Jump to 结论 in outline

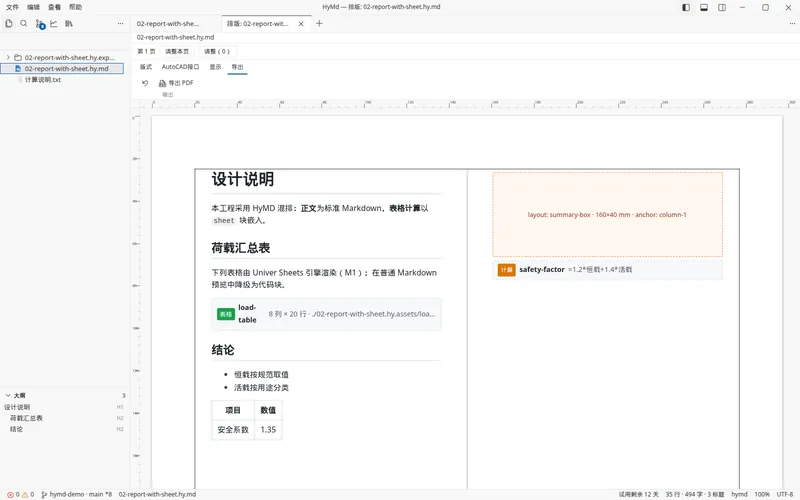pos(16,429)
